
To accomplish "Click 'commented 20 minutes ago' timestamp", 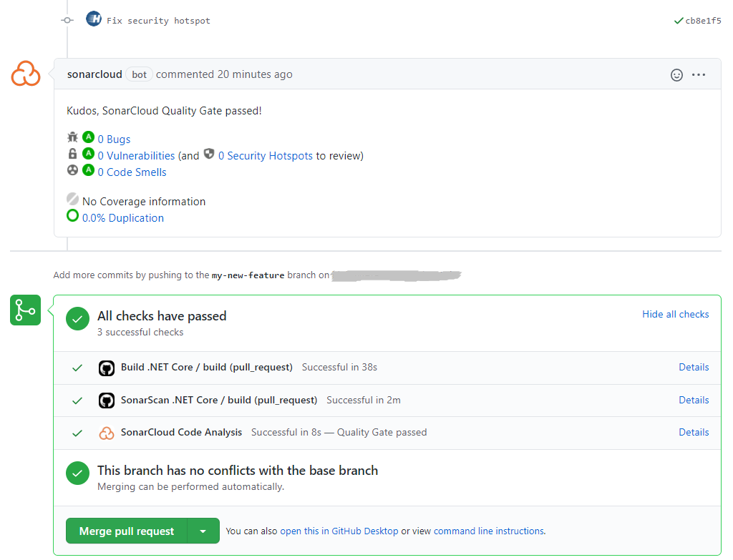I will (224, 74).
